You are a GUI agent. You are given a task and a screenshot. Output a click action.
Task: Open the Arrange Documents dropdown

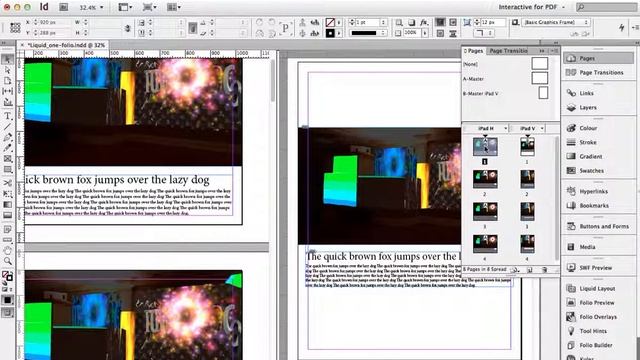(174, 7)
